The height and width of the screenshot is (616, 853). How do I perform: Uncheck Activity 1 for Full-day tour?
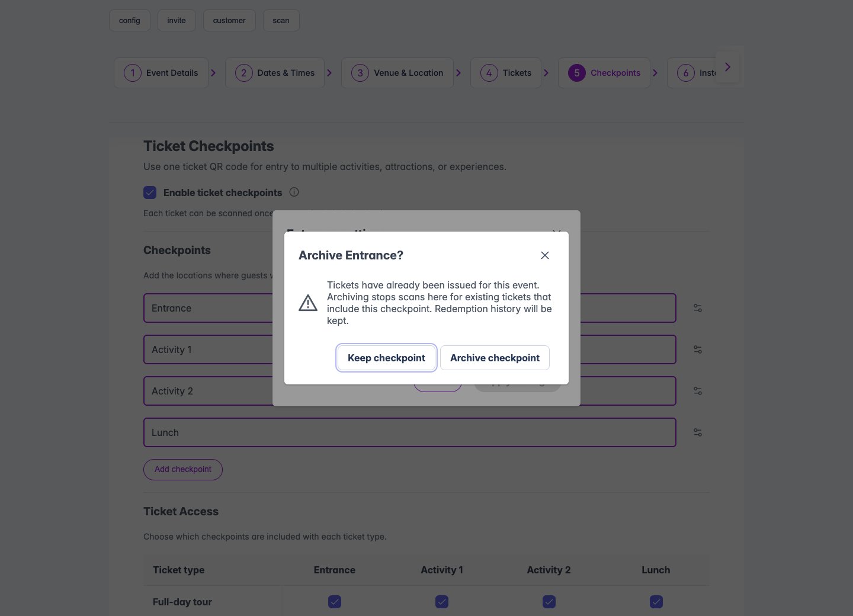coord(442,602)
